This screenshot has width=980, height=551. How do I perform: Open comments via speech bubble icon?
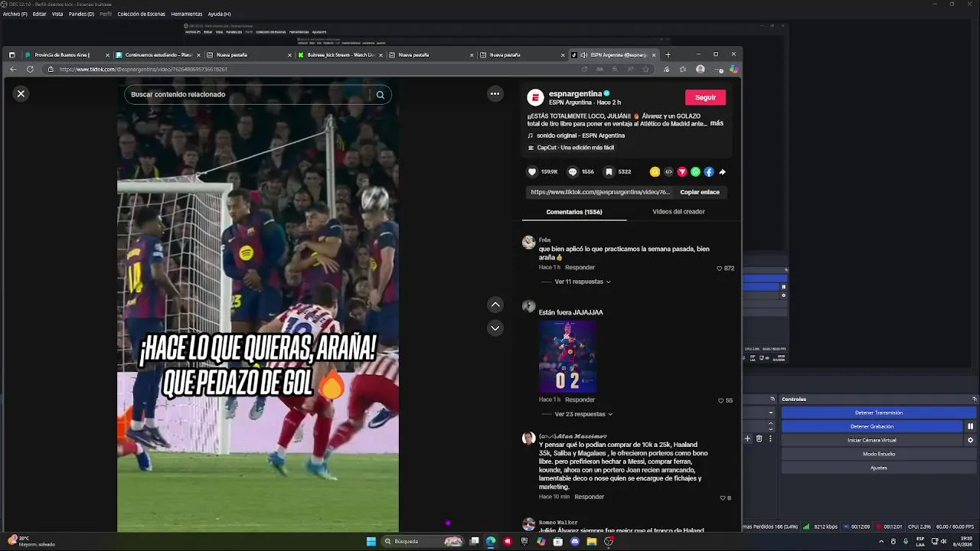point(572,172)
